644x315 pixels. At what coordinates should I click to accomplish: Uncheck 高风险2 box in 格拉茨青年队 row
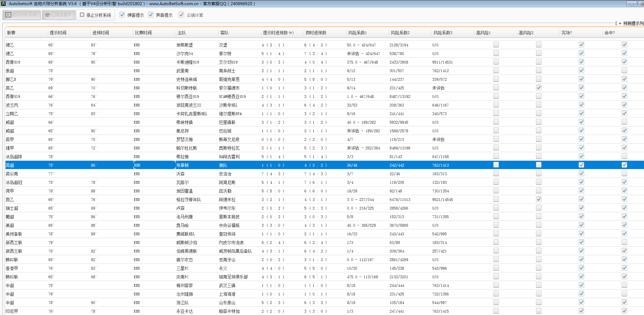coord(538,199)
